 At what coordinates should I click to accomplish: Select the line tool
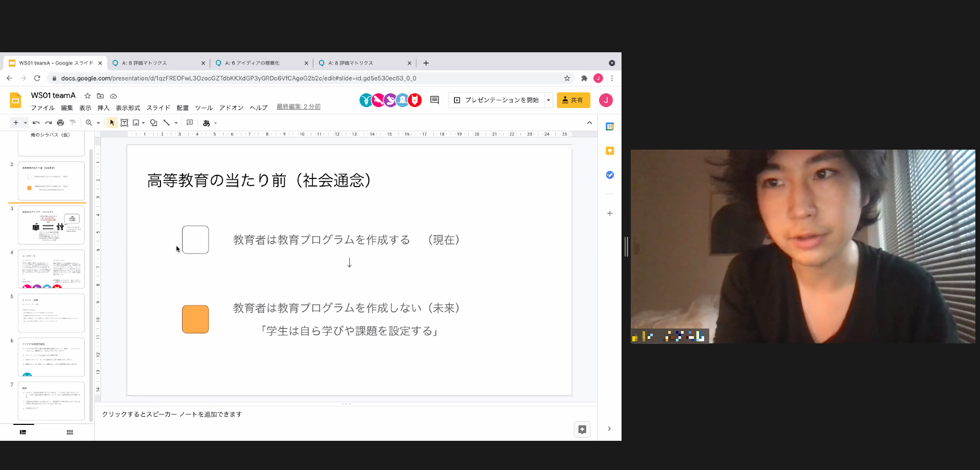click(x=167, y=123)
